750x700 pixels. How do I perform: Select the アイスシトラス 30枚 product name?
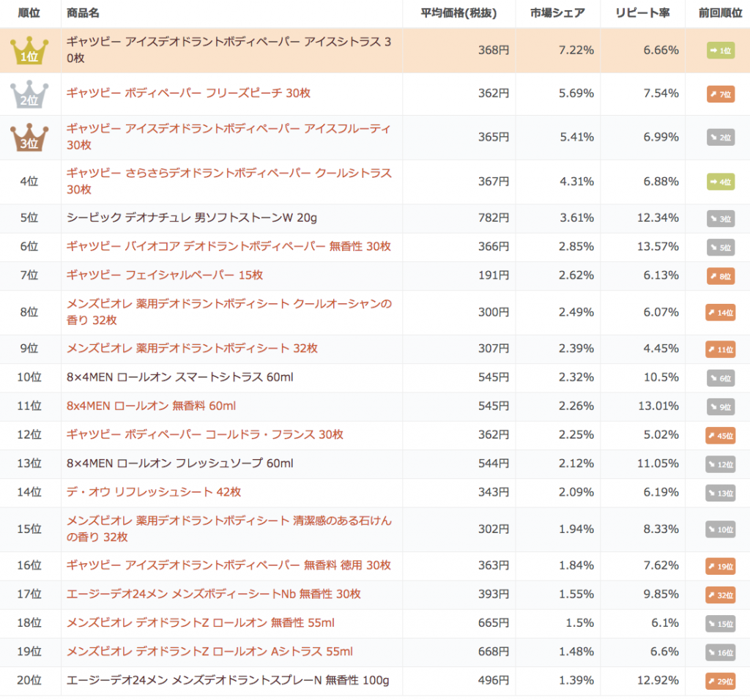pyautogui.click(x=229, y=50)
